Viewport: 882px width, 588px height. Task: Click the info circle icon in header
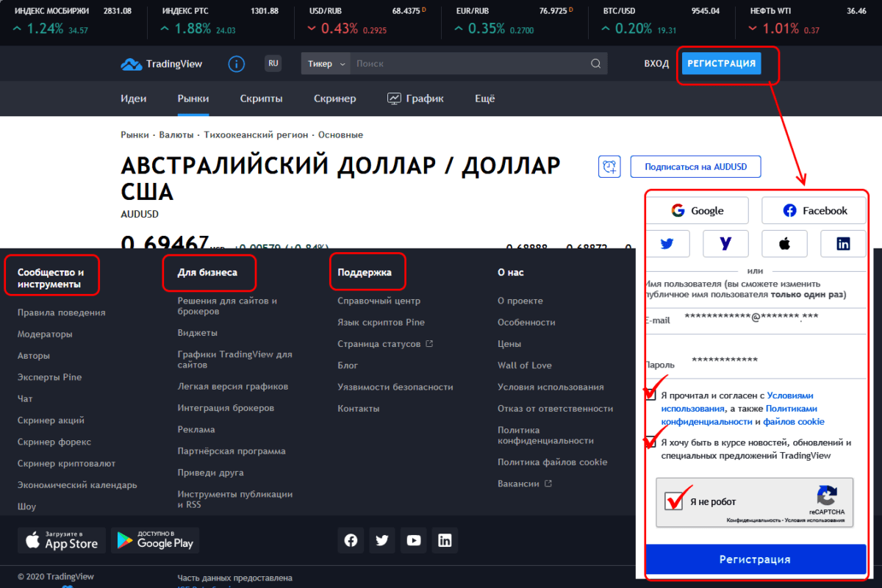click(236, 64)
